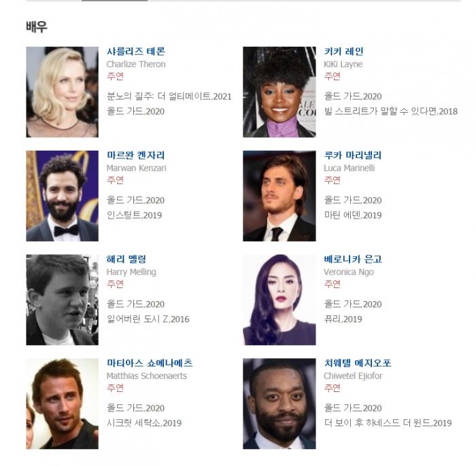The image size is (476, 466).
Task: Follow the 마르완 켄자리 name link
Action: click(x=136, y=156)
